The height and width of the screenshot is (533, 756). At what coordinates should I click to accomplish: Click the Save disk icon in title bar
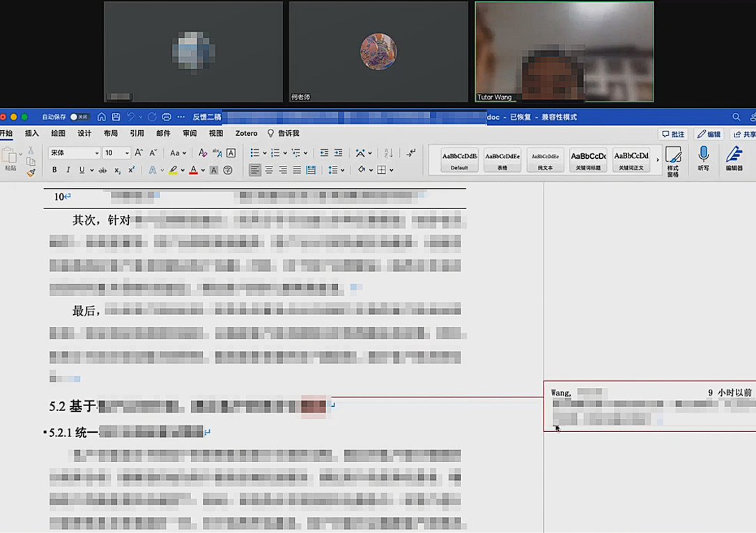point(116,117)
